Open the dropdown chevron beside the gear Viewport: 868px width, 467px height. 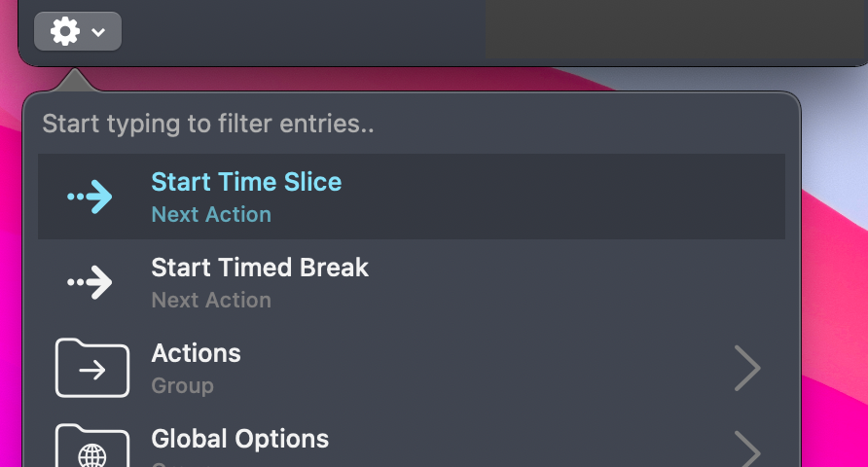[98, 33]
